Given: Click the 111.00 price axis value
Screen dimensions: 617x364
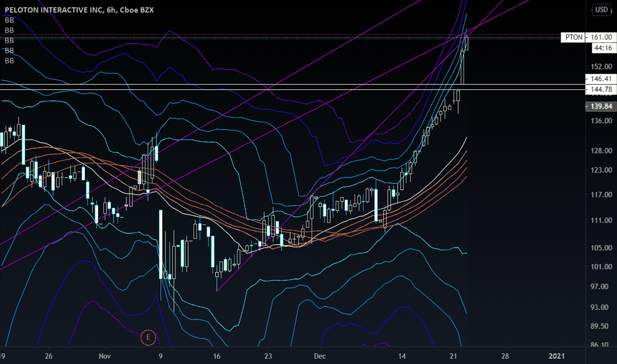Looking at the screenshot, I should coord(601,220).
